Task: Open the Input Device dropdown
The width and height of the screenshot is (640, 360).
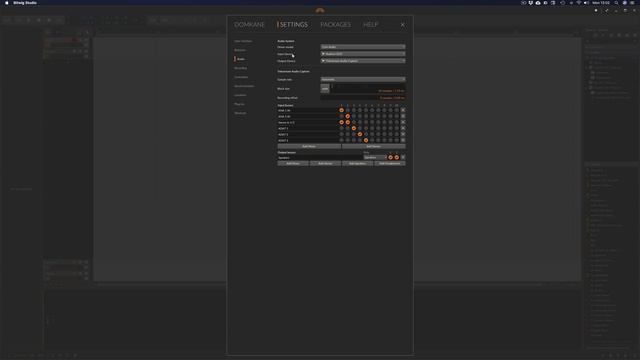Action: tap(363, 54)
